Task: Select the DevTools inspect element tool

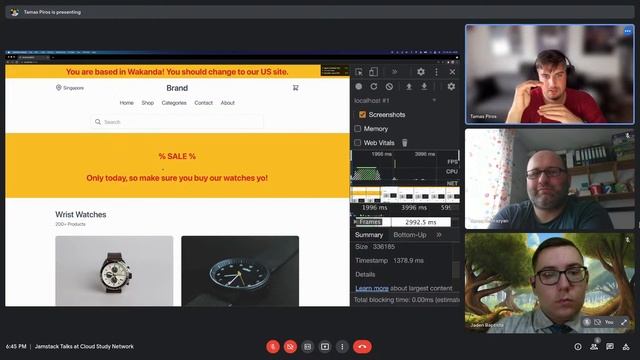Action: tap(359, 72)
